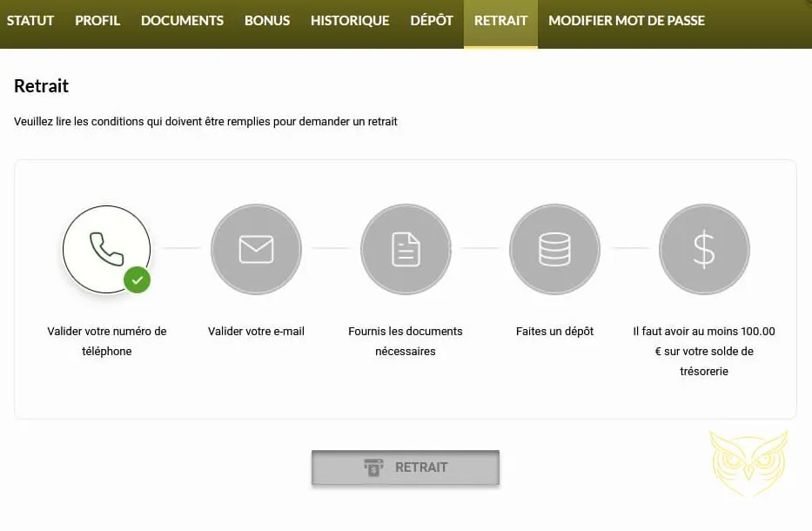This screenshot has width=812, height=531.
Task: Click 'Faites un dépôt' step label
Action: click(x=554, y=332)
